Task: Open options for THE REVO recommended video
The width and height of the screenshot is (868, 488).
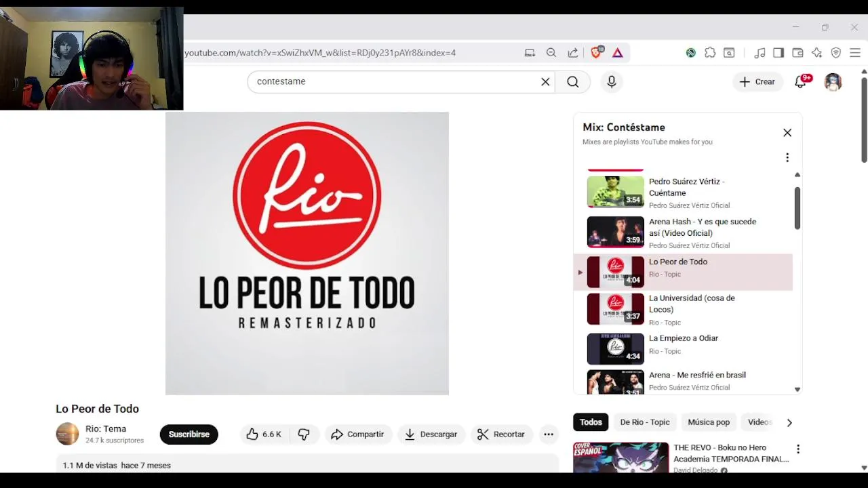Action: [x=798, y=449]
